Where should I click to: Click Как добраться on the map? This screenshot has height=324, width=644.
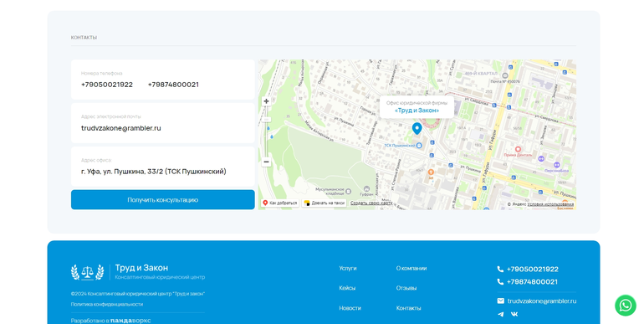(279, 203)
